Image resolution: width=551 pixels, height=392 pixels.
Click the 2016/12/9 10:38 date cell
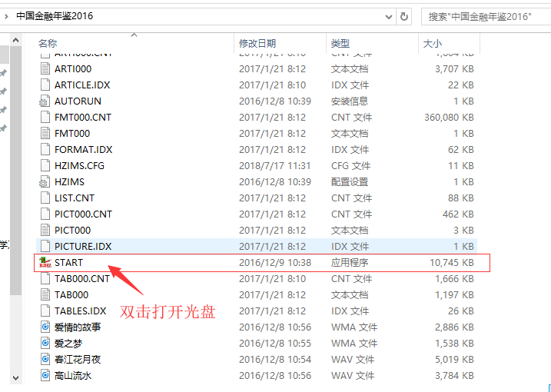tap(275, 263)
